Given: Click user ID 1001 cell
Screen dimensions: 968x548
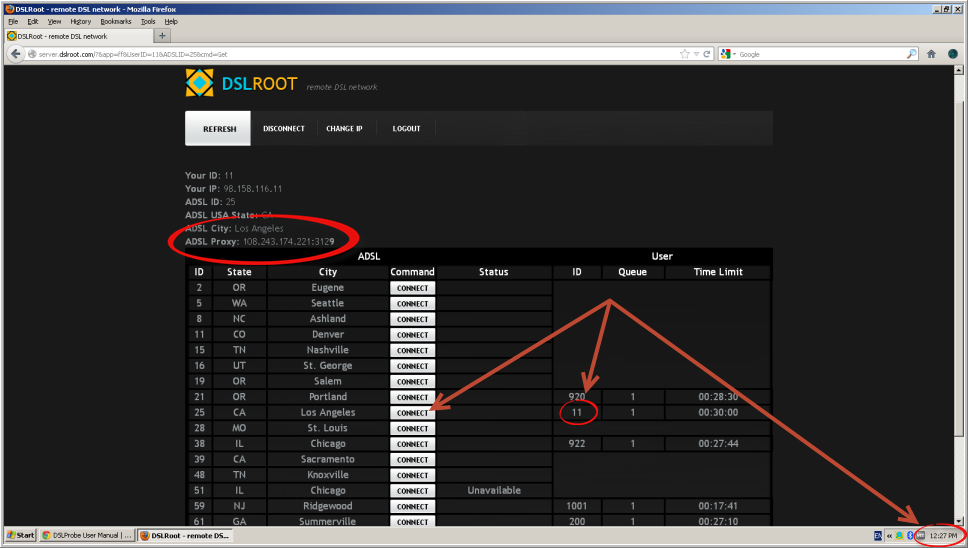Looking at the screenshot, I should pyautogui.click(x=577, y=506).
